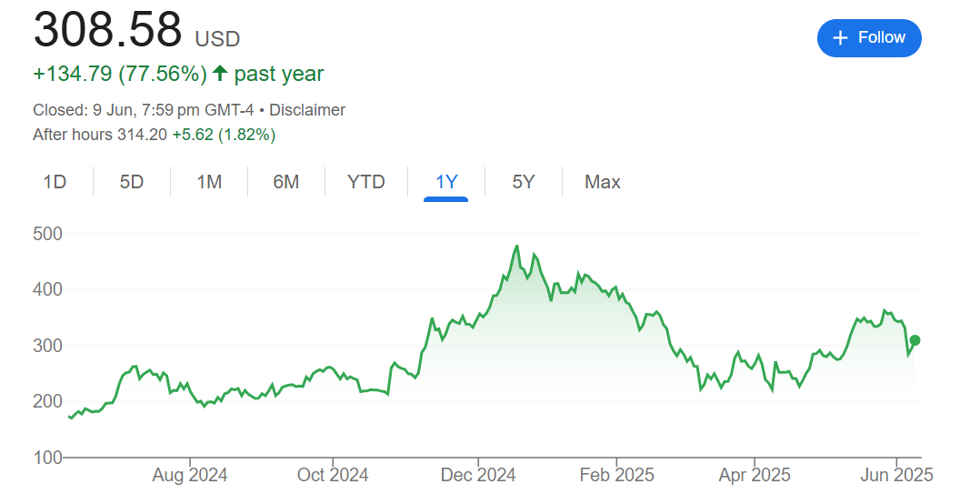Show the 1M chart range
980x494 pixels.
click(209, 182)
